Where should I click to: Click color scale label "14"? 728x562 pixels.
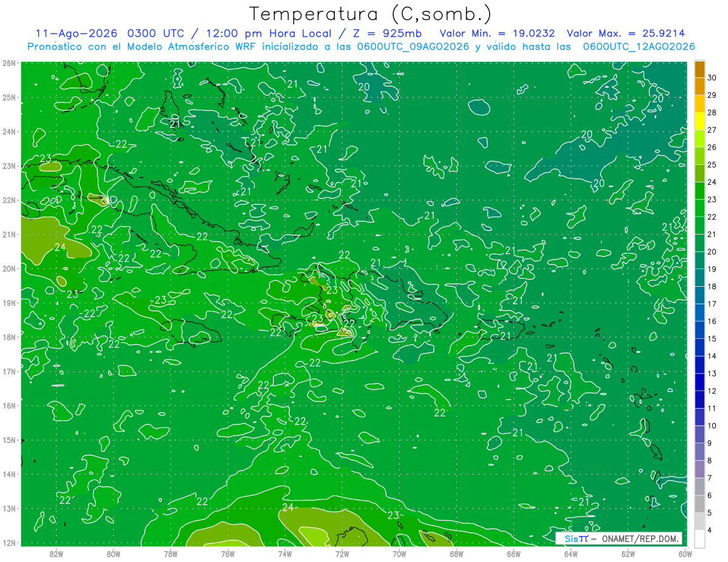[x=712, y=356]
